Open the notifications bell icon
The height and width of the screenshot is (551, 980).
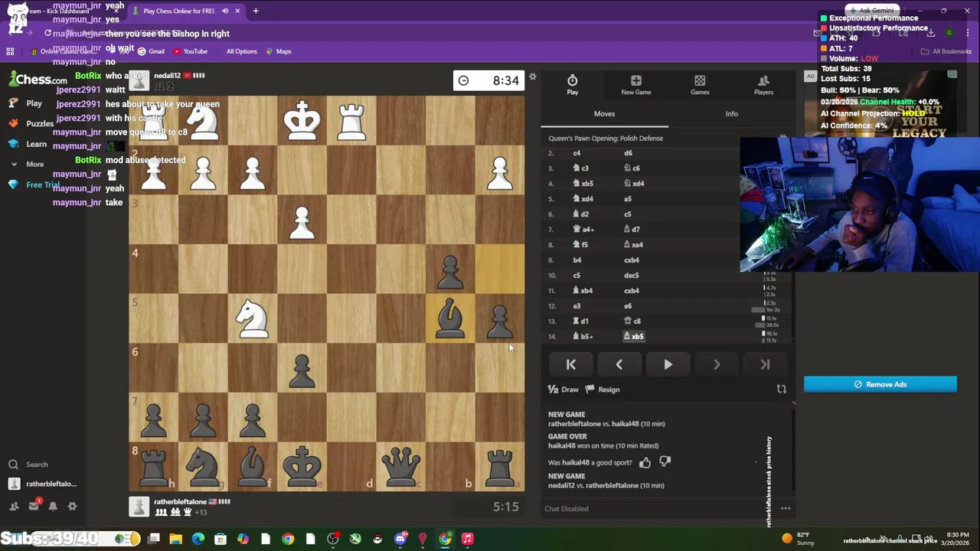(x=53, y=506)
